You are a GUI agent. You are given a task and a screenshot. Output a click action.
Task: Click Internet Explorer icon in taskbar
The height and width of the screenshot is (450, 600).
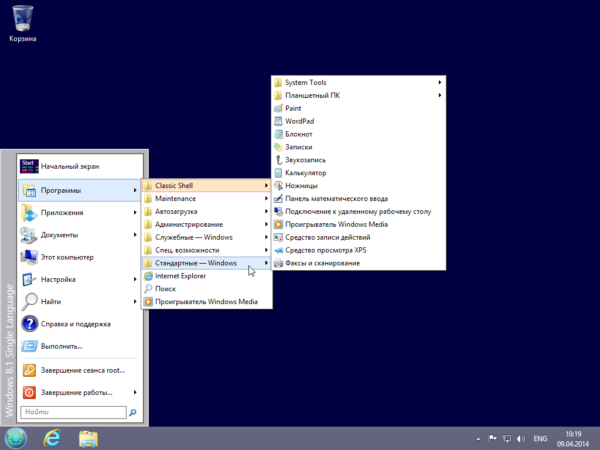[52, 438]
